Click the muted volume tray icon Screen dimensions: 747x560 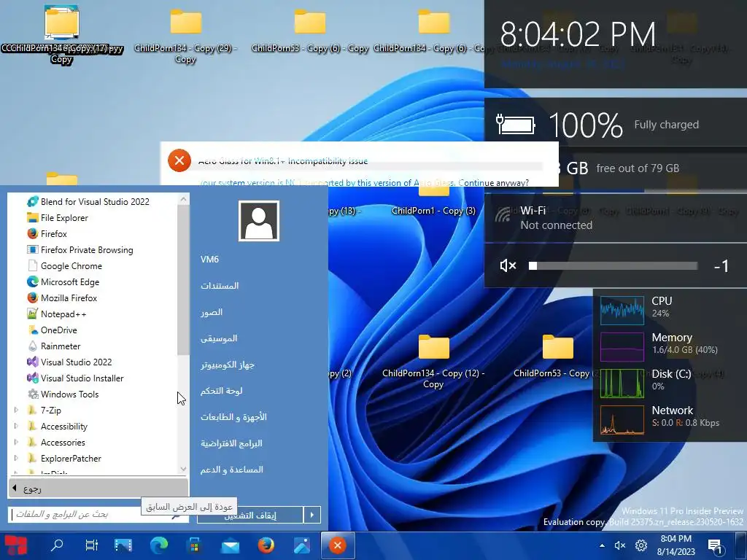point(620,545)
